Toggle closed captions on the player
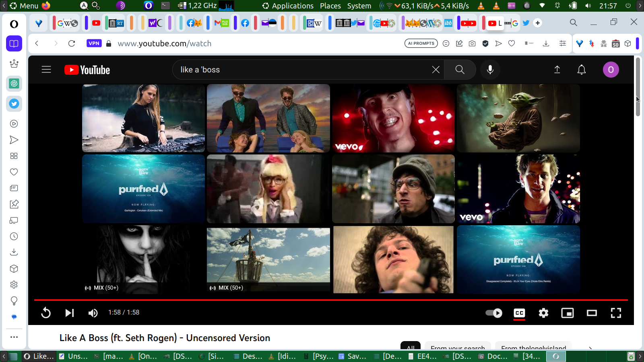Viewport: 644px width, 362px height. click(x=519, y=313)
